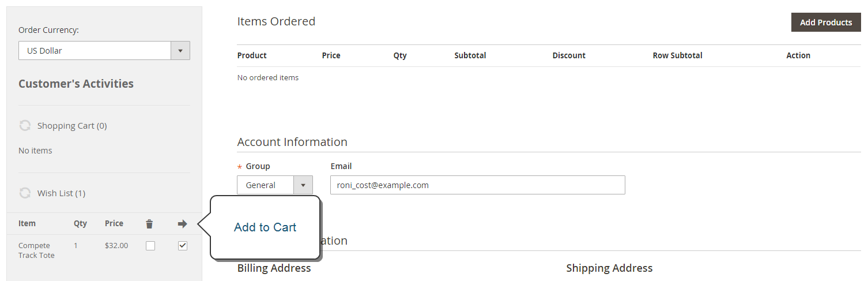
Task: Click the Wish List (1) heading
Action: point(61,193)
